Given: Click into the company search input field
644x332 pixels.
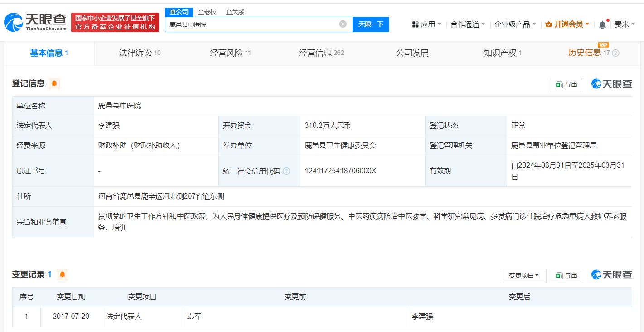Looking at the screenshot, I should coord(252,24).
